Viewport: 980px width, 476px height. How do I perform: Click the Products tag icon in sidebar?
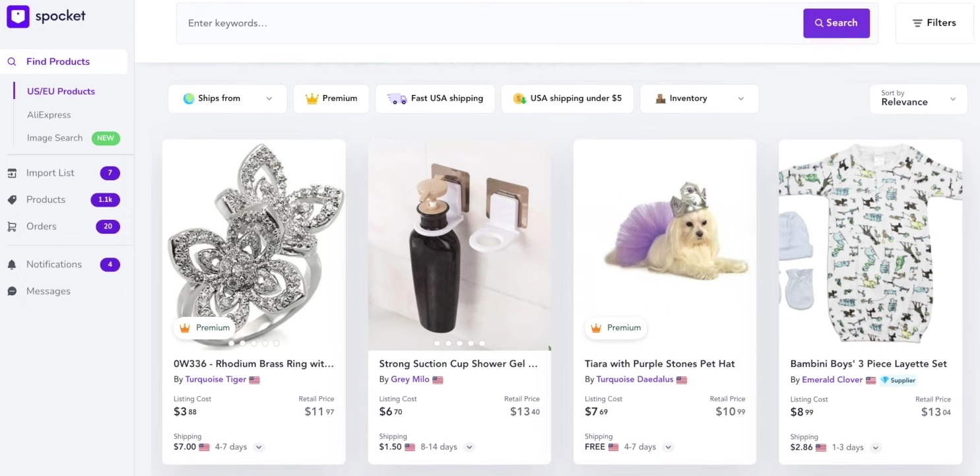12,200
